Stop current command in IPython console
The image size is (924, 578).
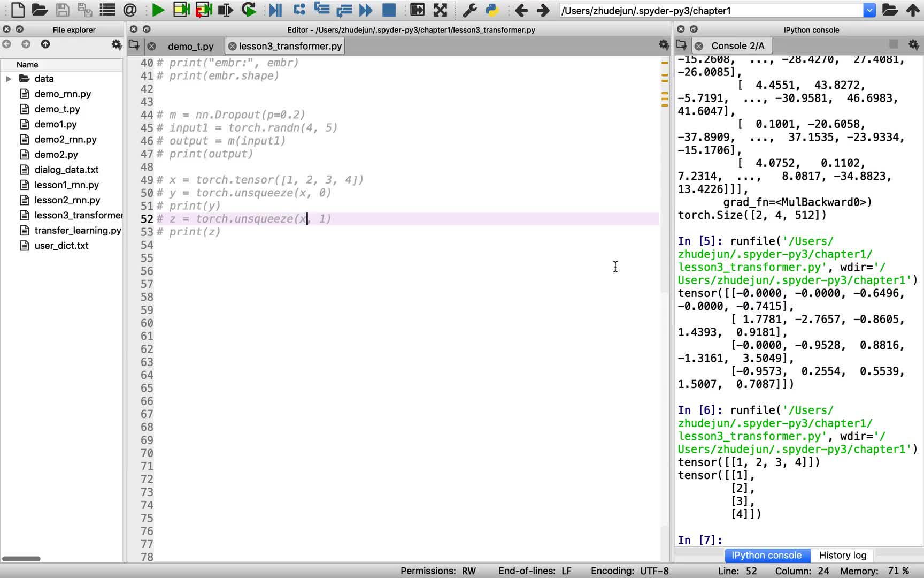tap(894, 44)
